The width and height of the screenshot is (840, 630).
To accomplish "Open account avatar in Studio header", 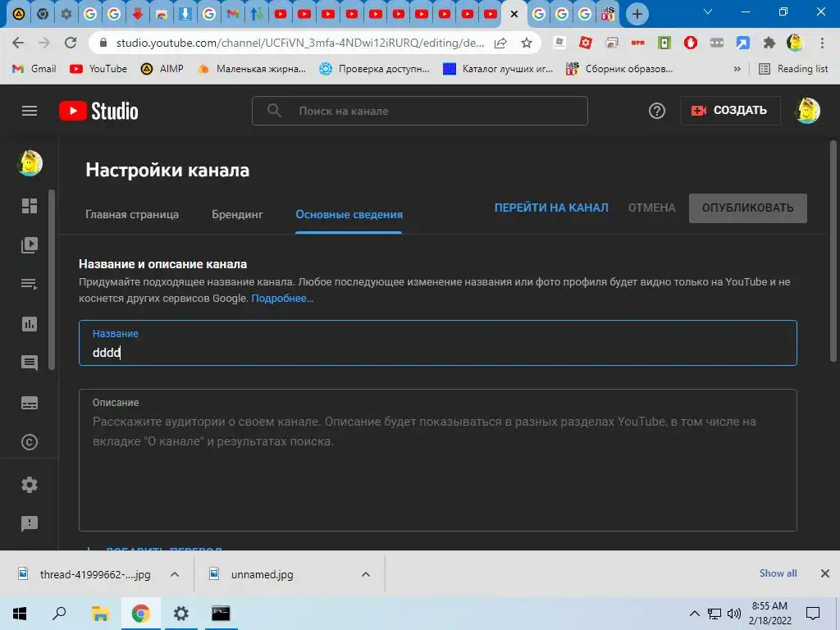I will pyautogui.click(x=808, y=111).
